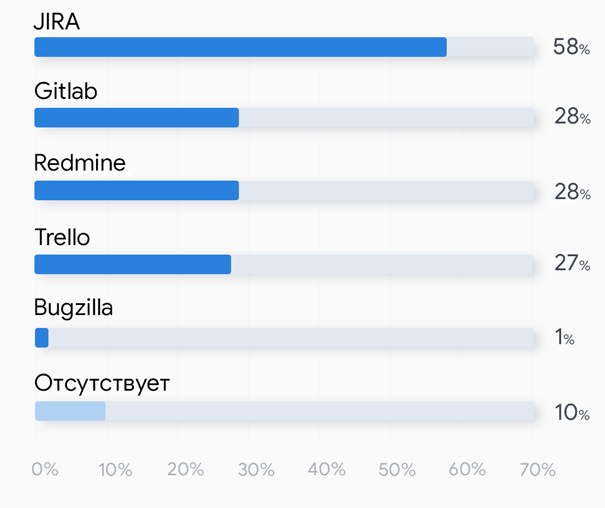Click the tiny Bugzilla bar fill

point(41,338)
